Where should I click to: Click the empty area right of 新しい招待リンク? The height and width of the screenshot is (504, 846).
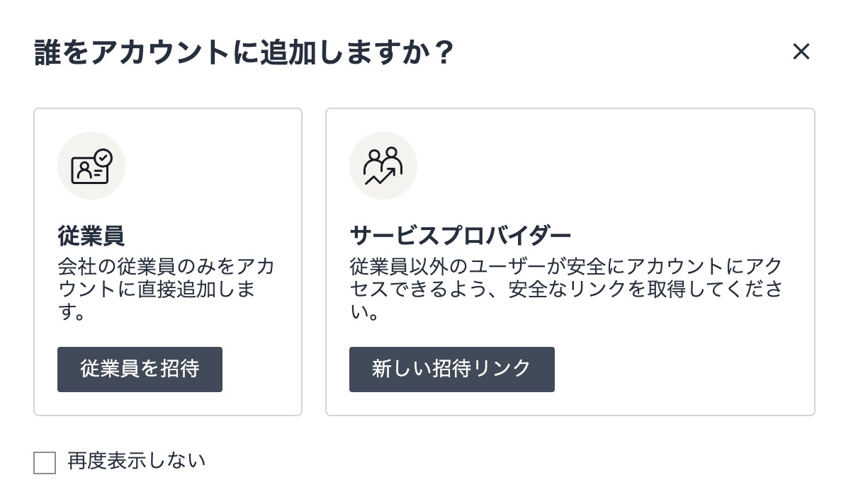point(680,370)
